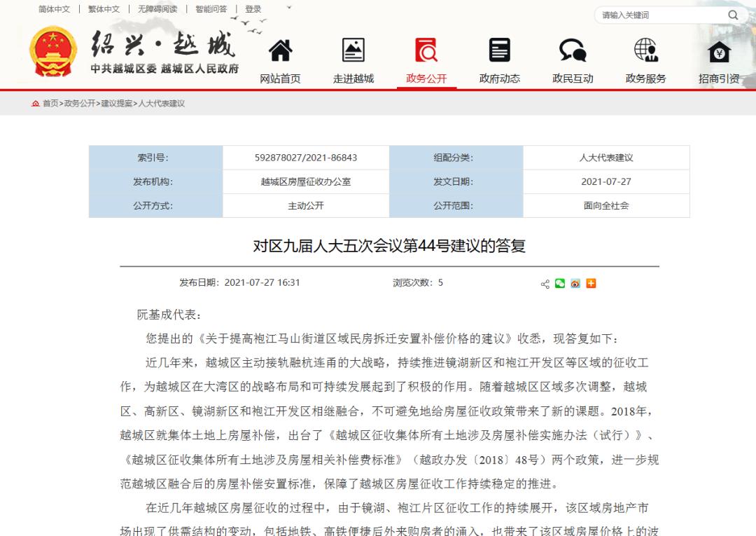Click the orange more-sharing icon
Image resolution: width=756 pixels, height=536 pixels.
591,283
